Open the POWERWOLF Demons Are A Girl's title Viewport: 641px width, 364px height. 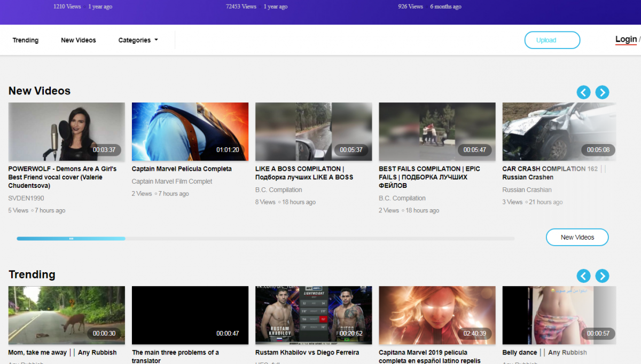click(x=62, y=177)
